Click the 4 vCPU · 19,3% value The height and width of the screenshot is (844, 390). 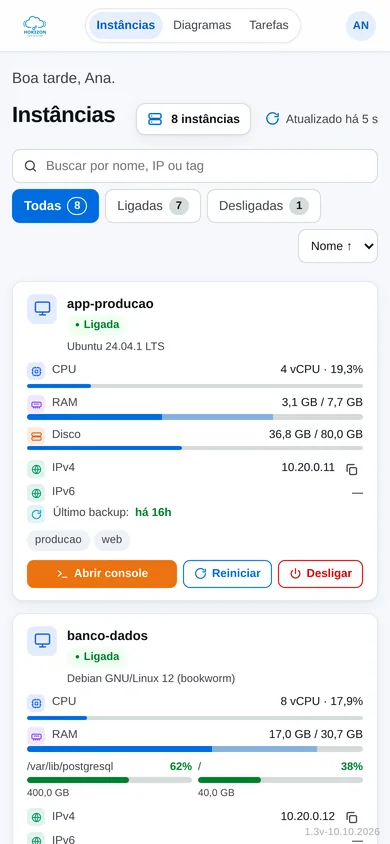[322, 370]
